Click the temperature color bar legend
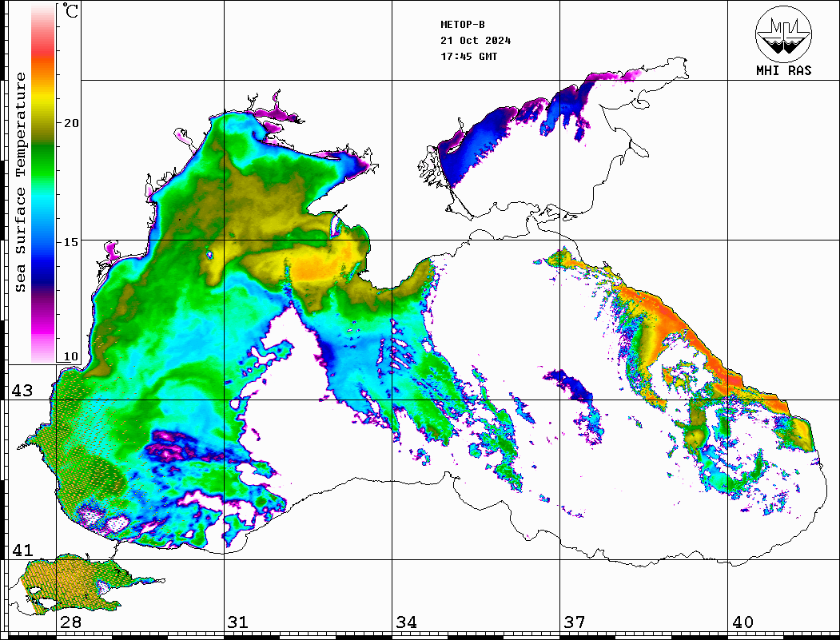This screenshot has height=640, width=840. tap(43, 183)
